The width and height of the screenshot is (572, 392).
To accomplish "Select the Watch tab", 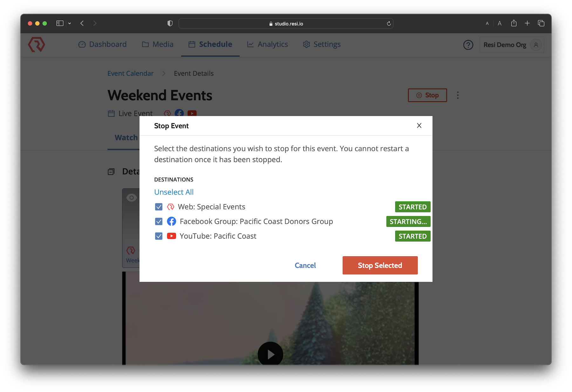I will click(126, 138).
